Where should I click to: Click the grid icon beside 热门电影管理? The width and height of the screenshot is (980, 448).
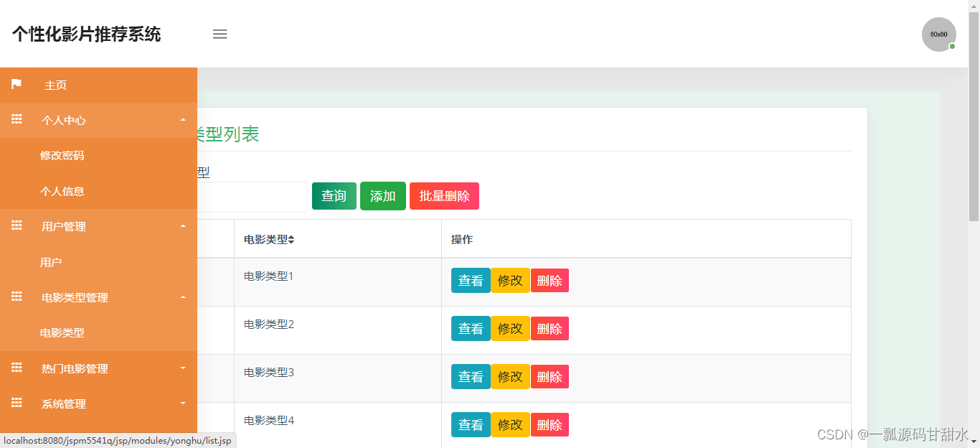[x=17, y=368]
